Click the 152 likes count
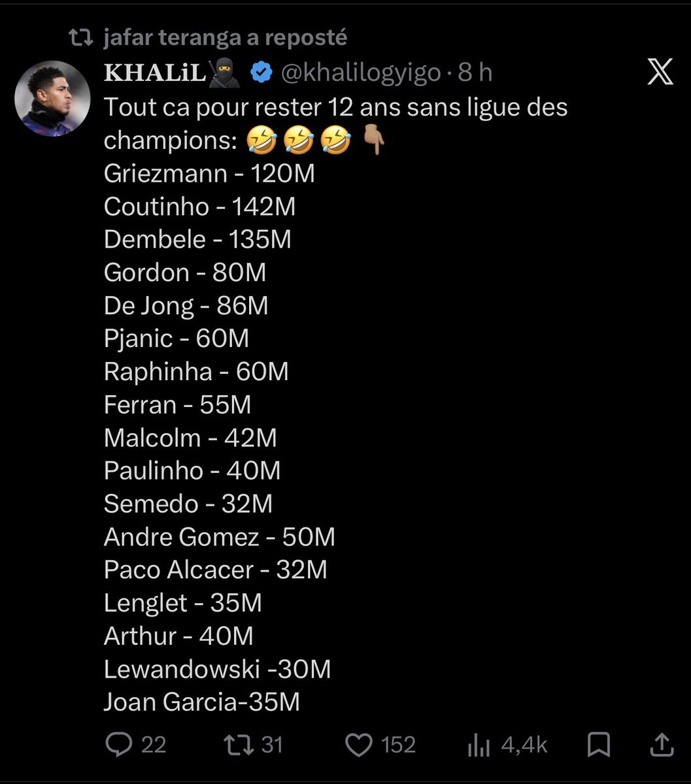 (398, 745)
